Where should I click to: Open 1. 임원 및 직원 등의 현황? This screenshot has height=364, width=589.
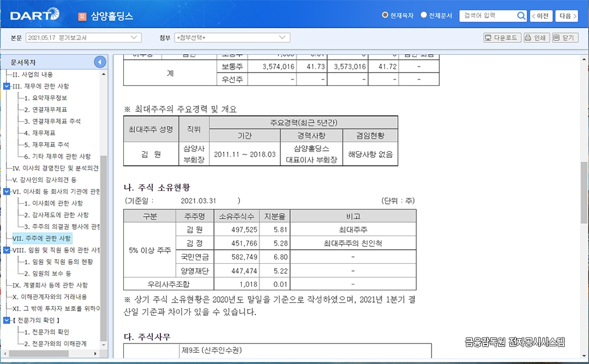tap(58, 262)
